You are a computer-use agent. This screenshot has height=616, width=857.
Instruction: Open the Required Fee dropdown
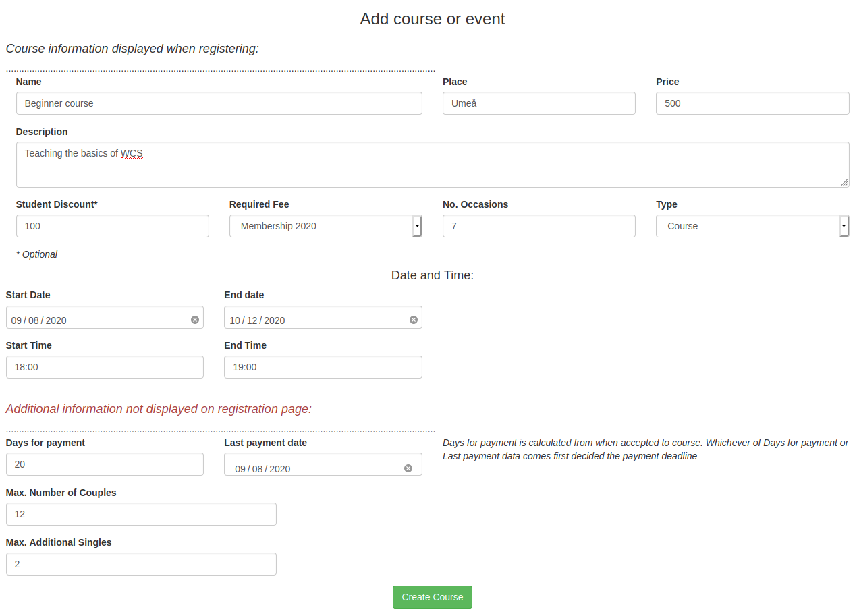coord(325,226)
